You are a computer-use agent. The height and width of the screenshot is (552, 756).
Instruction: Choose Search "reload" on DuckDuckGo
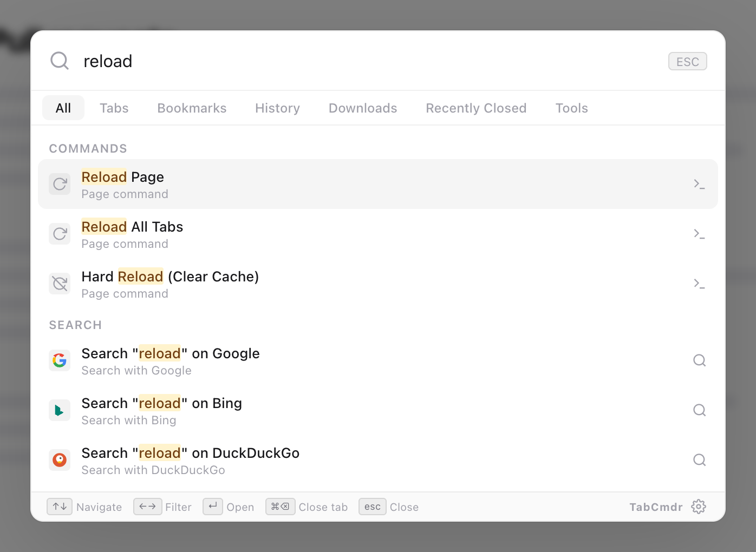pos(378,460)
